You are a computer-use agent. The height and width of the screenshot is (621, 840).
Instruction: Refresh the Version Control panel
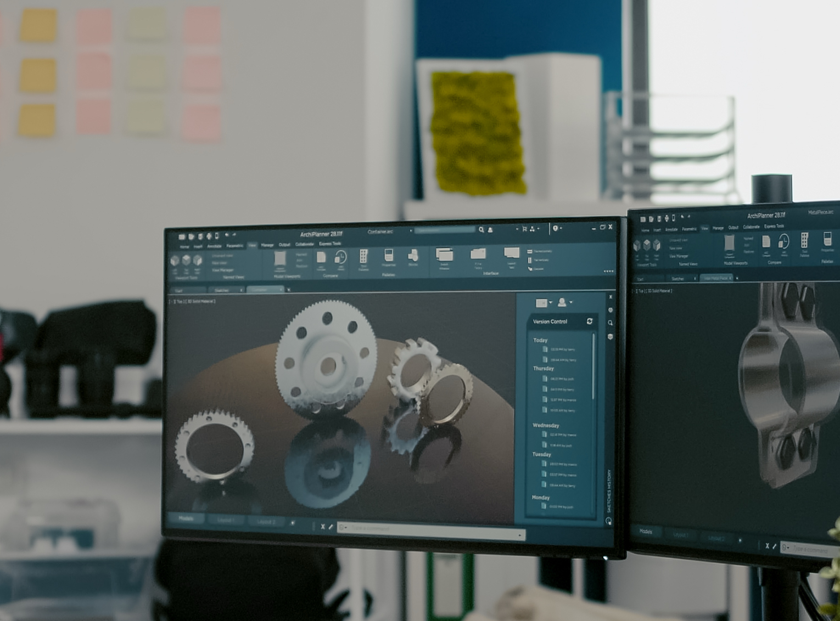[x=590, y=321]
